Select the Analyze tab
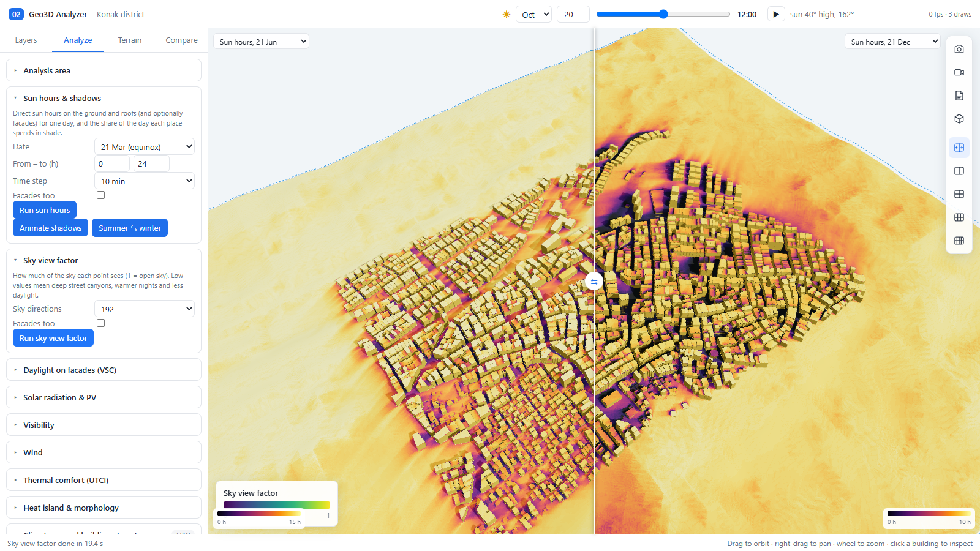The image size is (980, 551). pos(78,40)
